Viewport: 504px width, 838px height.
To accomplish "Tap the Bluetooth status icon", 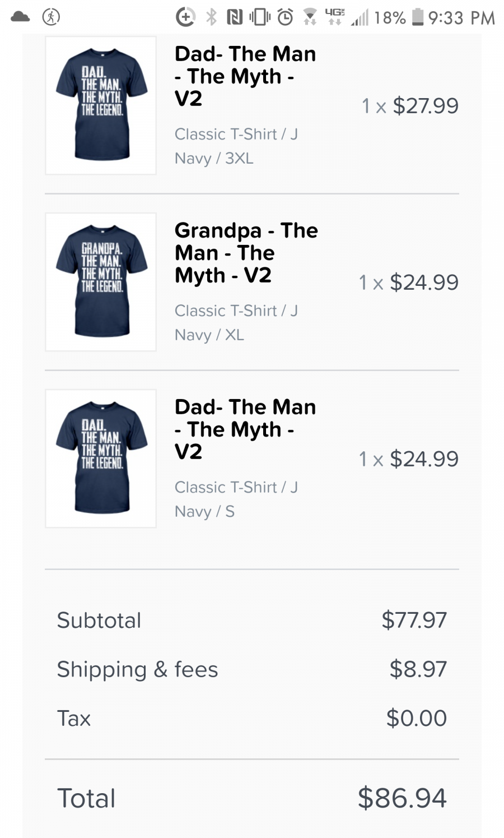I will 211,17.
